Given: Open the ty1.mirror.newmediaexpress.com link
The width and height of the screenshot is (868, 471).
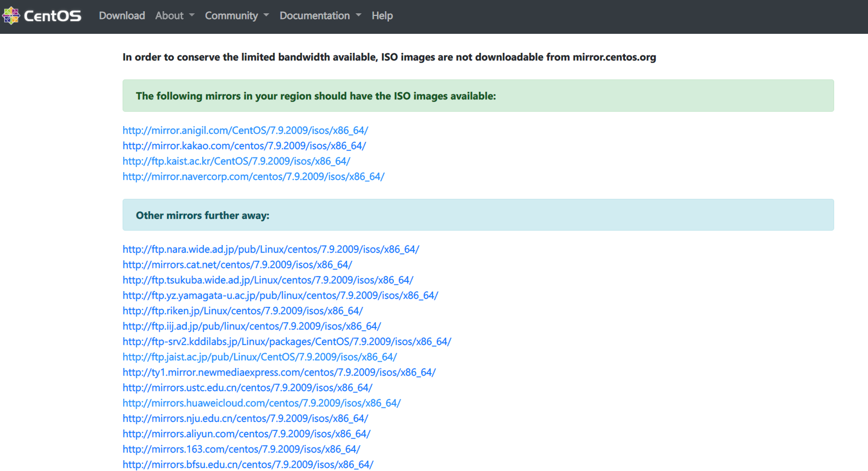Looking at the screenshot, I should click(279, 372).
